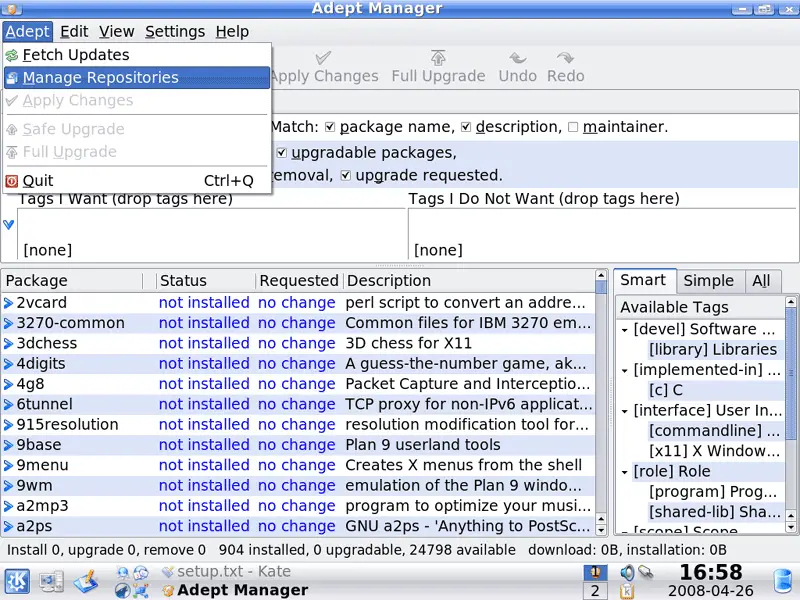Expand the 4digits package arrow
The width and height of the screenshot is (800, 600).
tap(8, 364)
